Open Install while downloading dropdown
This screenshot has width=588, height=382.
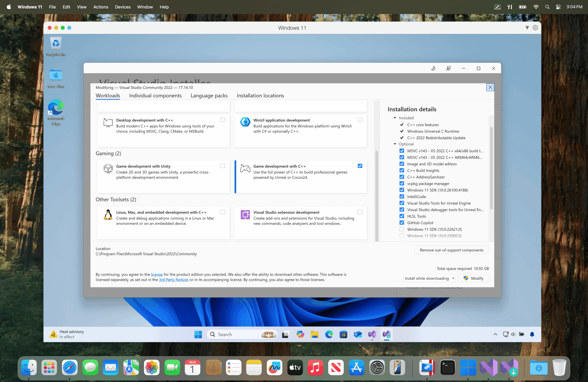(429, 278)
